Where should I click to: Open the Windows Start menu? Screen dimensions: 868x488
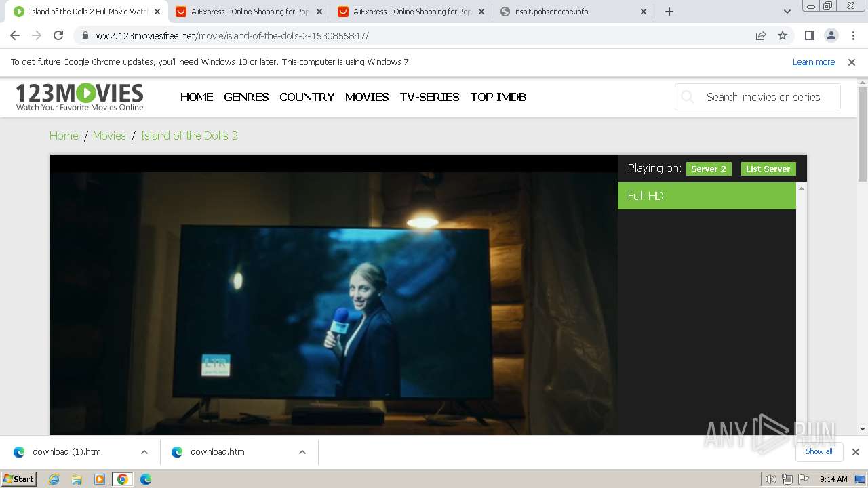coord(19,479)
